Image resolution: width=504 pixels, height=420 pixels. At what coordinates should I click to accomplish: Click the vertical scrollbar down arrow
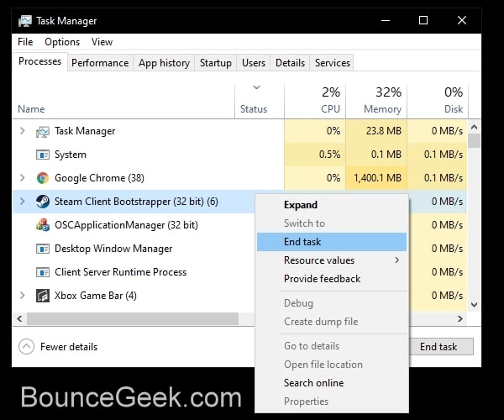(474, 304)
